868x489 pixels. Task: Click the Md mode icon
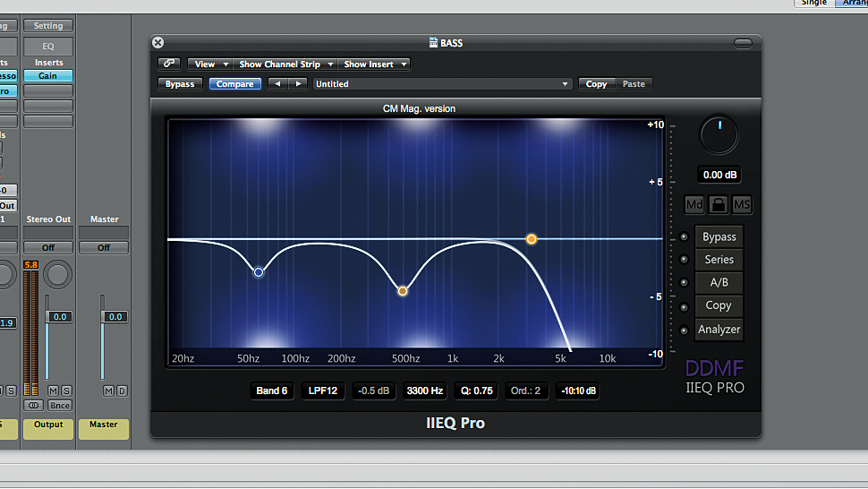pyautogui.click(x=694, y=205)
